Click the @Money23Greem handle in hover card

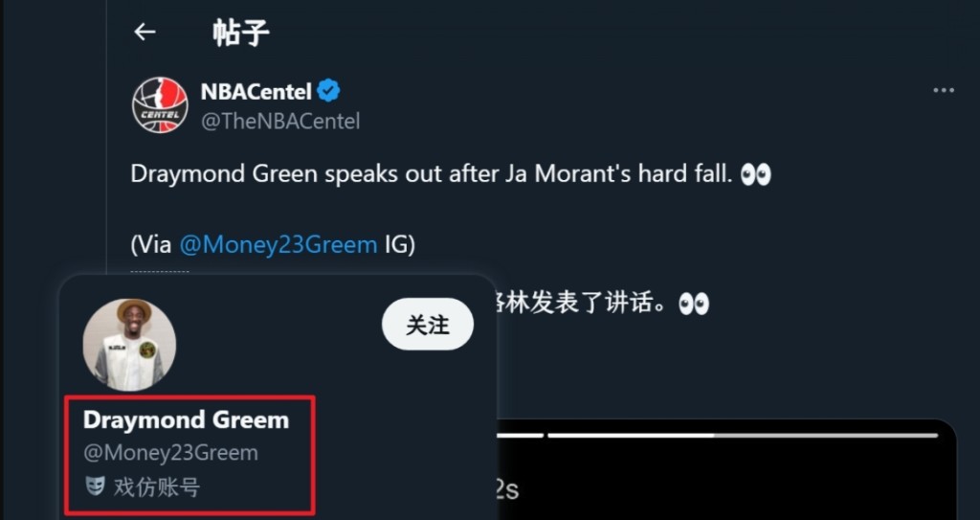click(170, 452)
